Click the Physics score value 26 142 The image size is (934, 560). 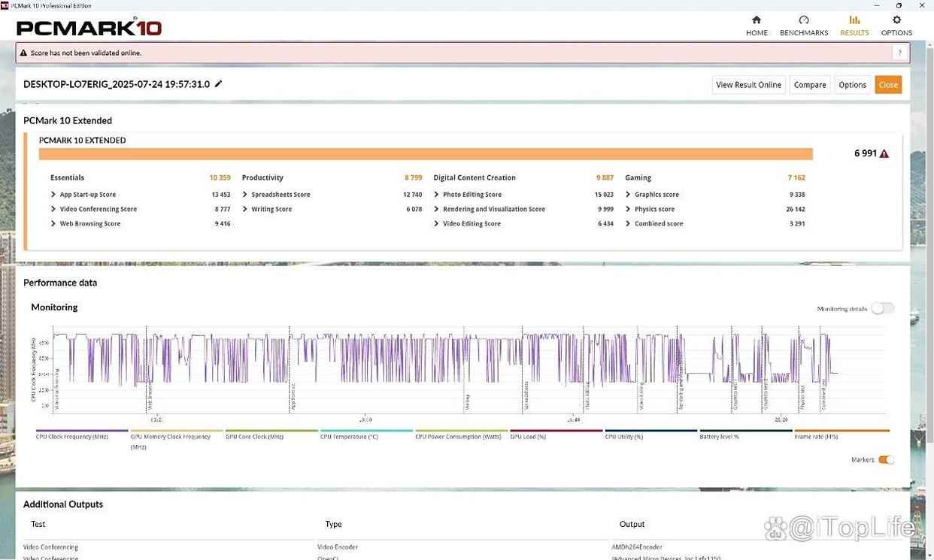point(796,209)
